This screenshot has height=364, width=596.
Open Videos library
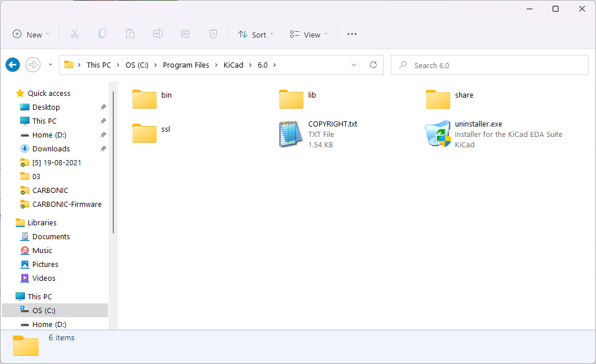44,278
